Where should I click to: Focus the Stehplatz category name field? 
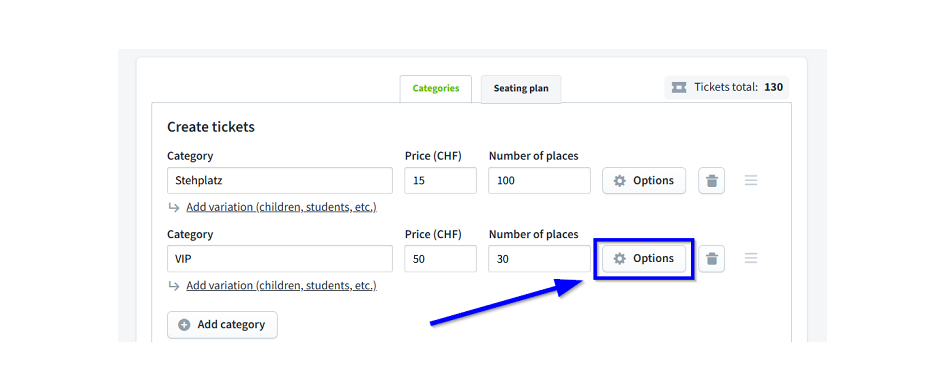click(280, 181)
